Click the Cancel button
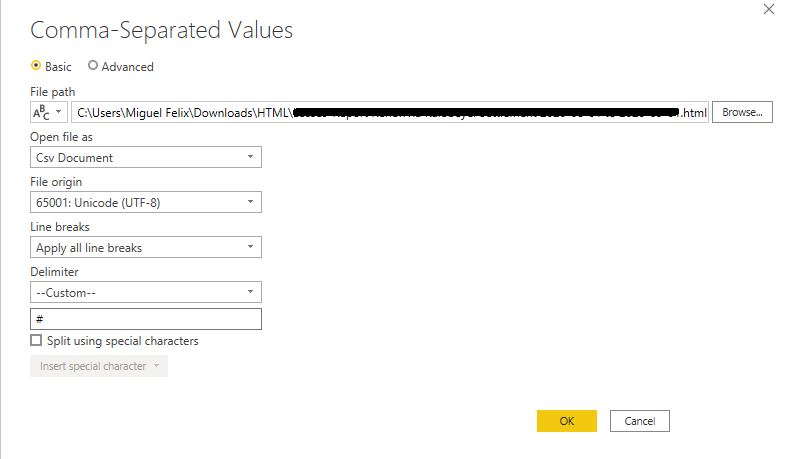 pyautogui.click(x=639, y=421)
